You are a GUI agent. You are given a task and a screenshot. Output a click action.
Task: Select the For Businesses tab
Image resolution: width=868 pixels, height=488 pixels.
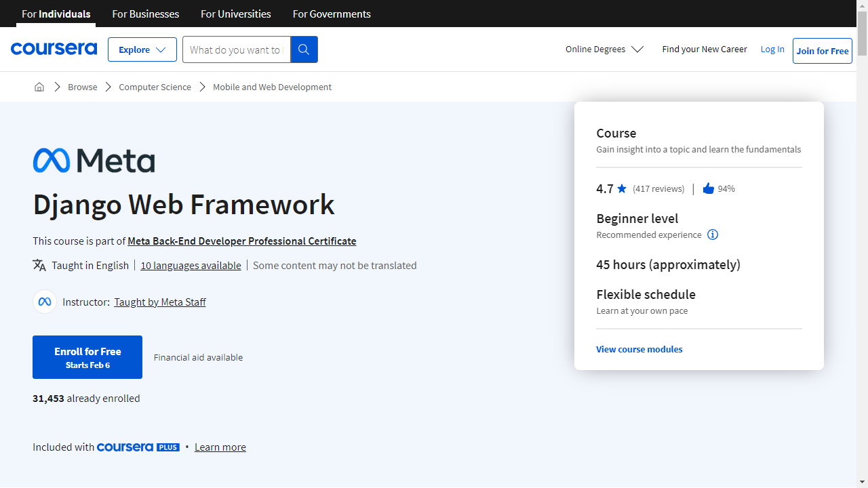coord(146,14)
